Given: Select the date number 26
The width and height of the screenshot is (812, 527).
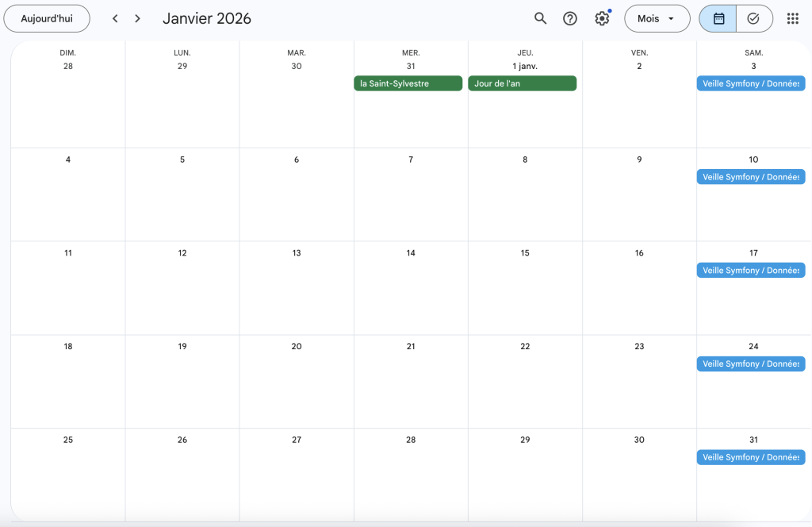Looking at the screenshot, I should 182,440.
